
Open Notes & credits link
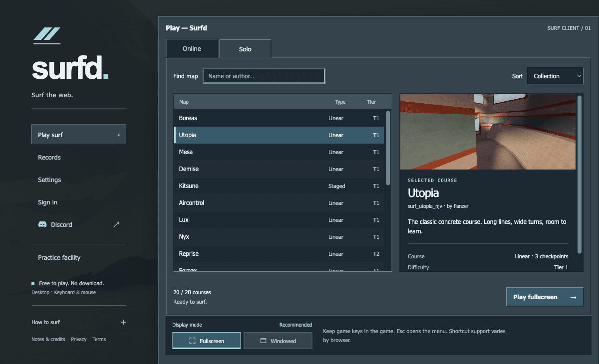pyautogui.click(x=48, y=339)
